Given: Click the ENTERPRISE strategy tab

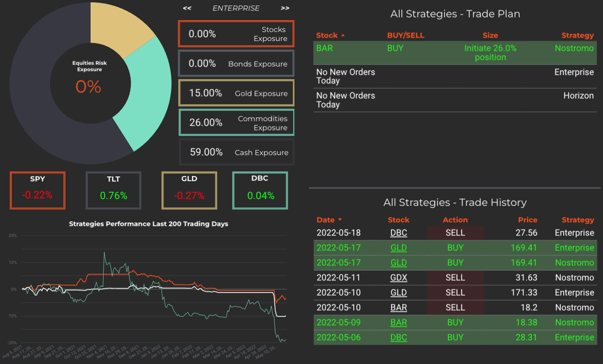Looking at the screenshot, I should pos(236,8).
